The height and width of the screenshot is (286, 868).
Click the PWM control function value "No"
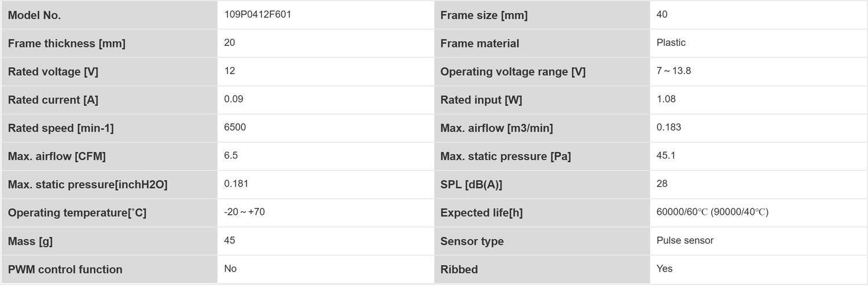(230, 269)
